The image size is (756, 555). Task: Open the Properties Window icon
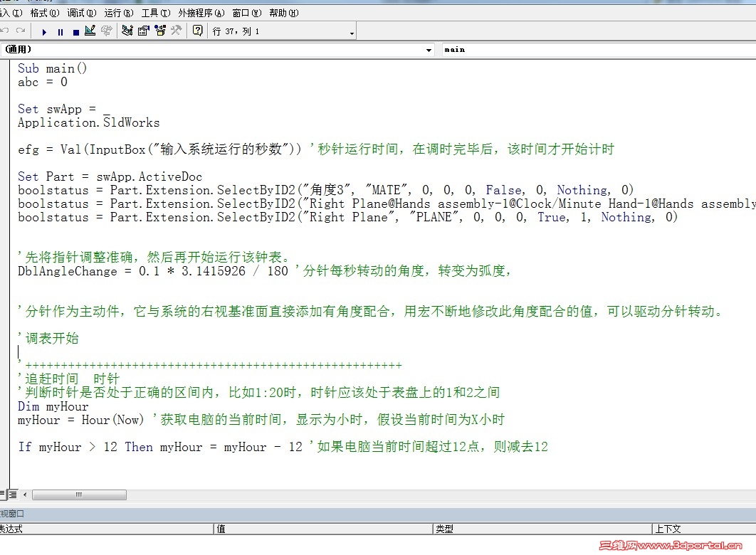point(144,31)
